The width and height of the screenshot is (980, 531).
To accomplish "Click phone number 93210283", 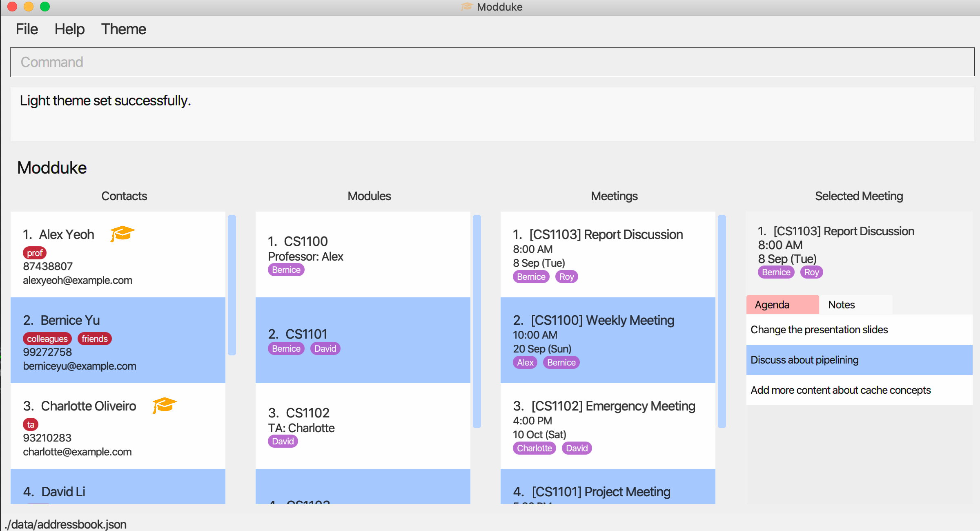I will [47, 438].
